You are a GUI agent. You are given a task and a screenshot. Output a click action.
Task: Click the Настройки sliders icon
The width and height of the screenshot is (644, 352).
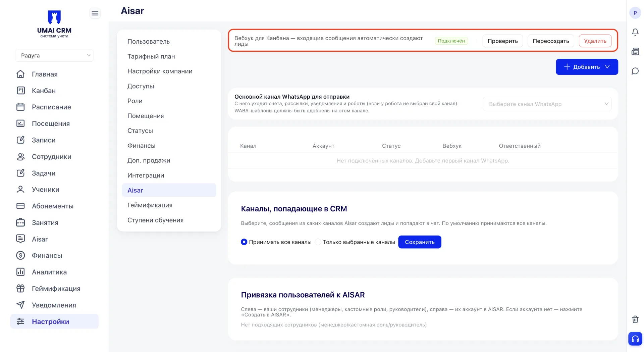tap(20, 321)
